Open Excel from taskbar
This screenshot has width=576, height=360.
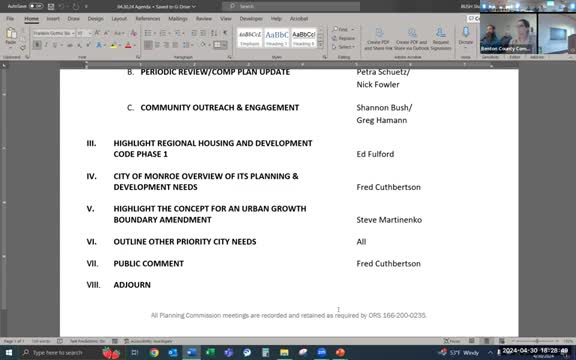tap(210, 353)
